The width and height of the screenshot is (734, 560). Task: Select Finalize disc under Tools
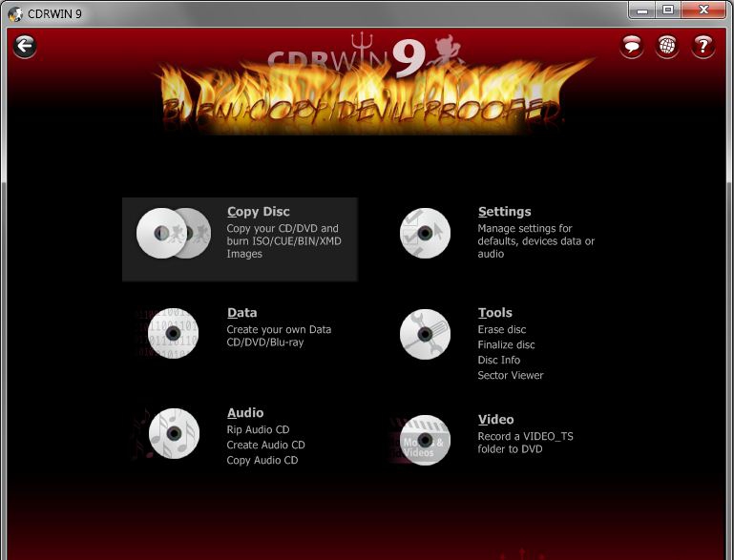click(506, 344)
